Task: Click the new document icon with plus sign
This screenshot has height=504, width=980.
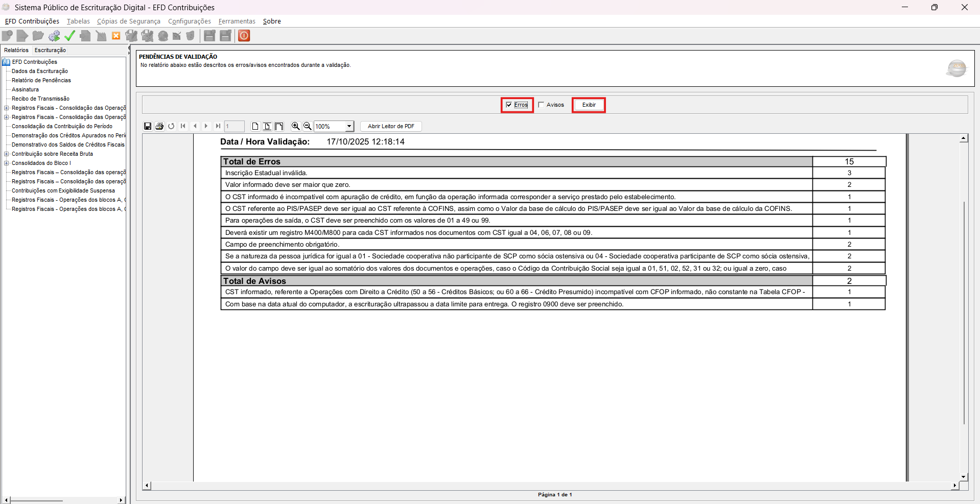Action: tap(8, 36)
